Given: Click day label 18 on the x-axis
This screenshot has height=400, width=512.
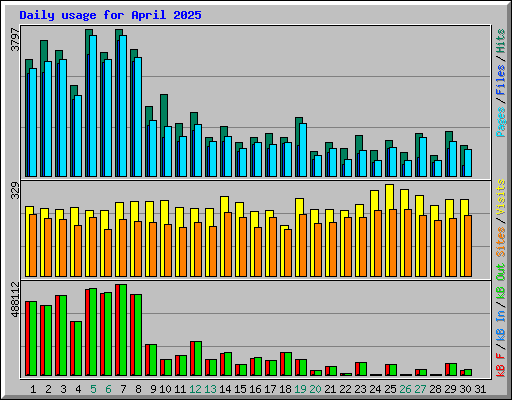Looking at the screenshot, I should 285,389.
